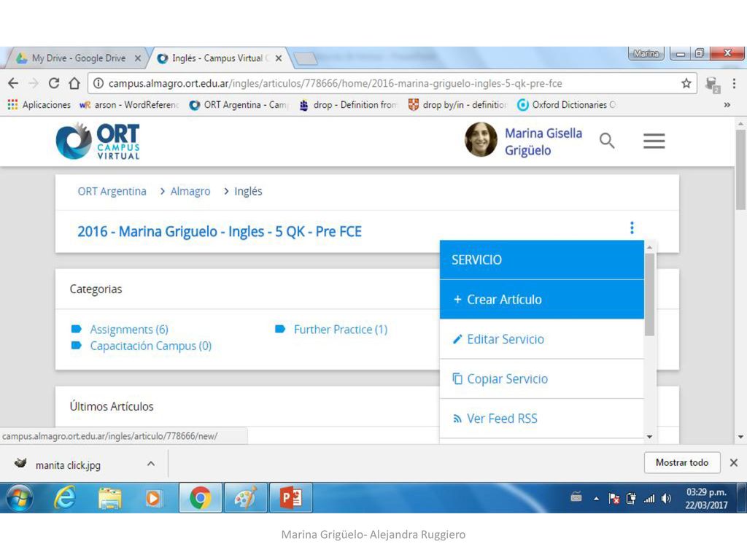This screenshot has width=747, height=560.
Task: Show hidden system tray icons
Action: click(596, 499)
